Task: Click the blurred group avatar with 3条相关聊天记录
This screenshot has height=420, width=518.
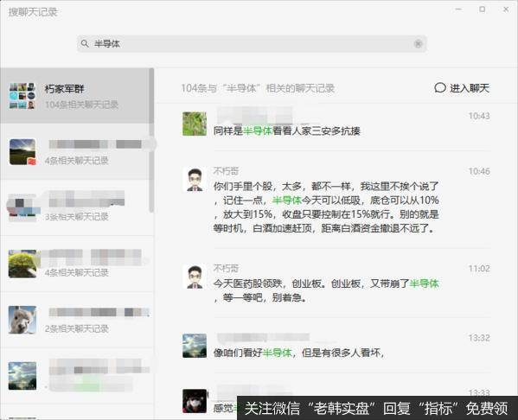Action: (22, 207)
